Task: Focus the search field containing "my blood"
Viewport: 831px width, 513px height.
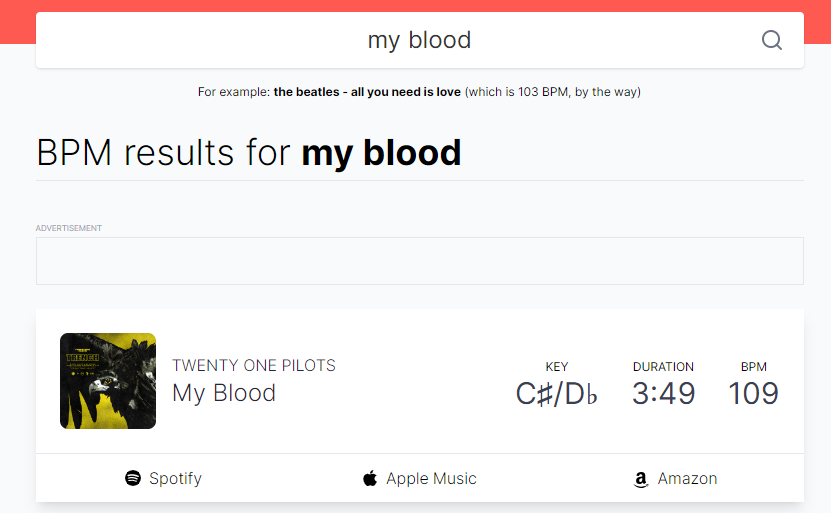Action: [419, 40]
